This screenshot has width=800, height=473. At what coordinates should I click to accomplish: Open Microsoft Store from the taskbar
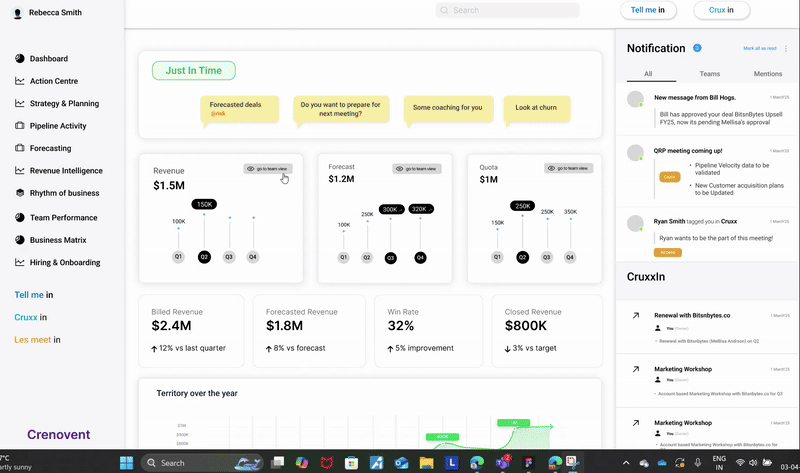click(351, 463)
